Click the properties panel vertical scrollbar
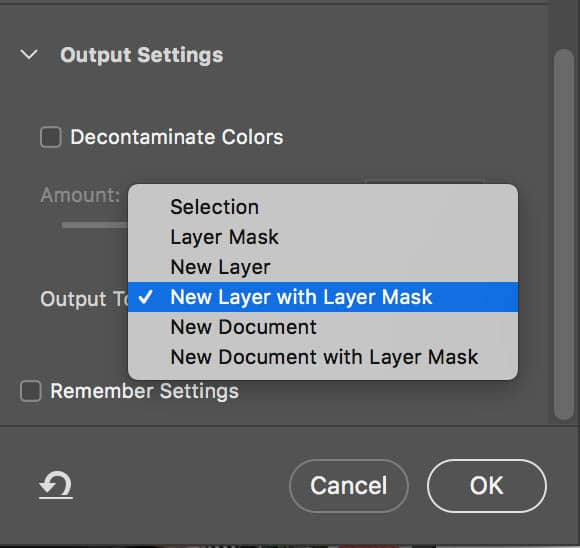 click(x=564, y=235)
